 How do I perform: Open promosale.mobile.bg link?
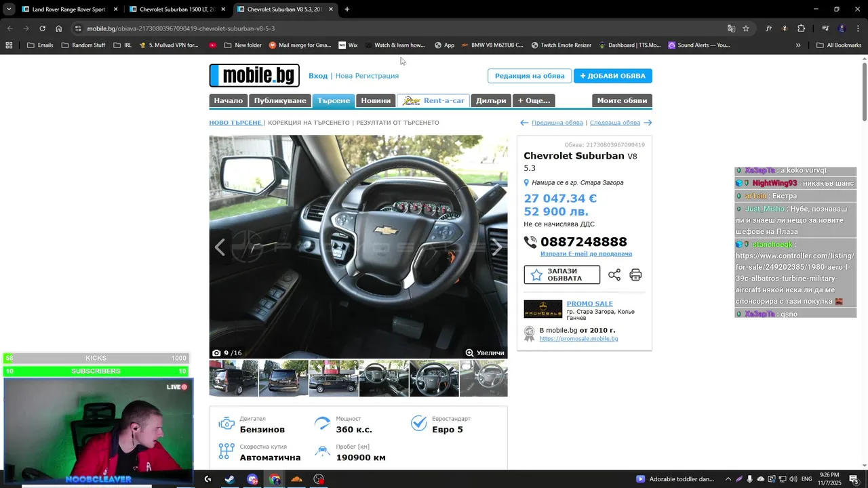[578, 338]
